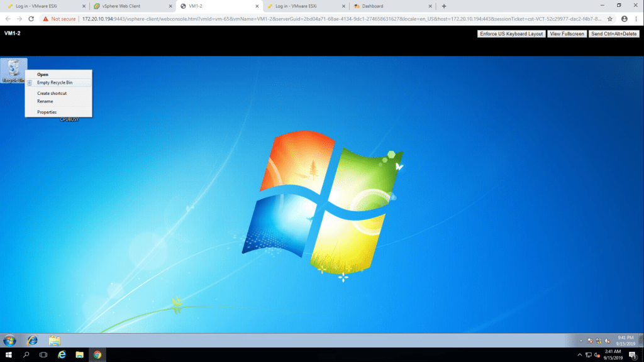The width and height of the screenshot is (644, 362).
Task: Launch Internet Explorer in the VM taskbar
Action: point(32,341)
